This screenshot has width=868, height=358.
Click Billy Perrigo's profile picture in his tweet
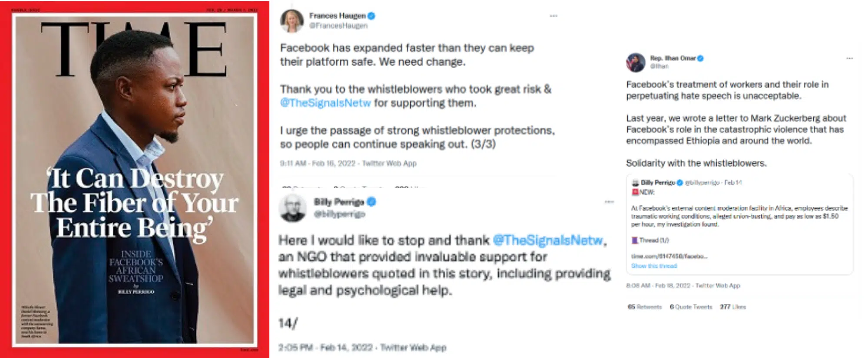[x=293, y=208]
